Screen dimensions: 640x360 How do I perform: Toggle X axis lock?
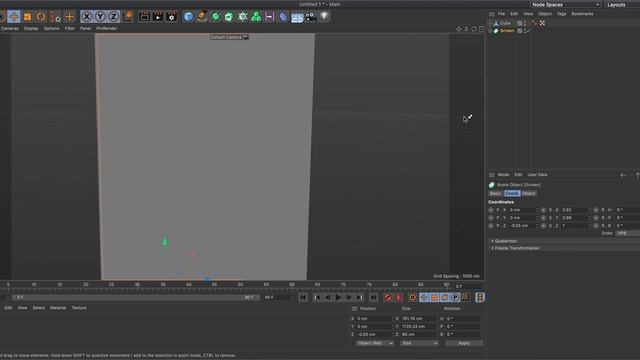87,17
